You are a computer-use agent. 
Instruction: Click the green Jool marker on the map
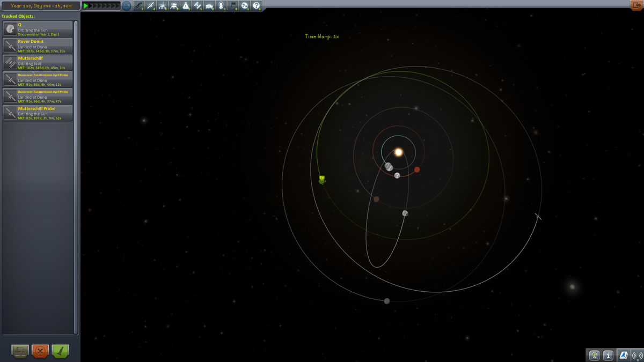pos(321,180)
